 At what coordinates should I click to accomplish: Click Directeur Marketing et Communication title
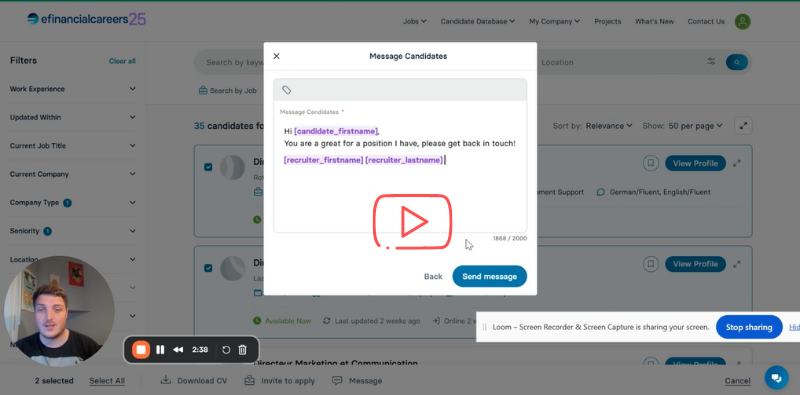pos(336,364)
